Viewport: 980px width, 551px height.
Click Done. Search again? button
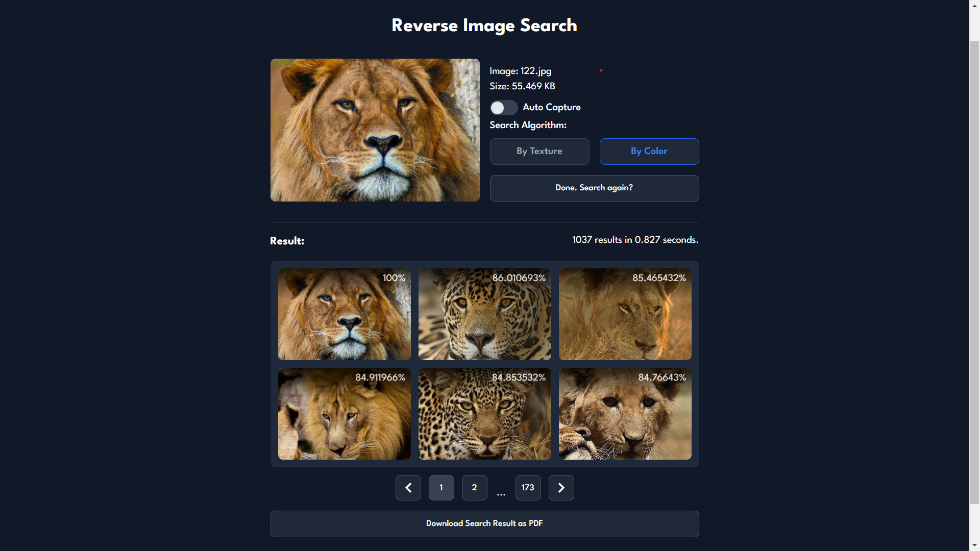click(594, 188)
